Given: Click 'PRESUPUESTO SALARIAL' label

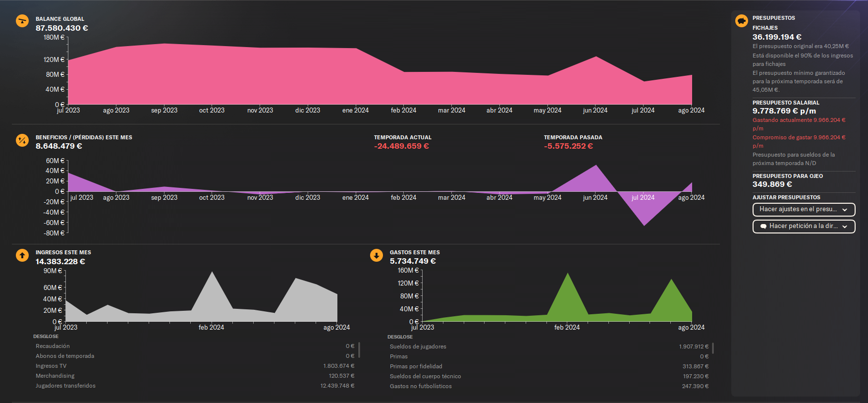Looking at the screenshot, I should pyautogui.click(x=786, y=103).
